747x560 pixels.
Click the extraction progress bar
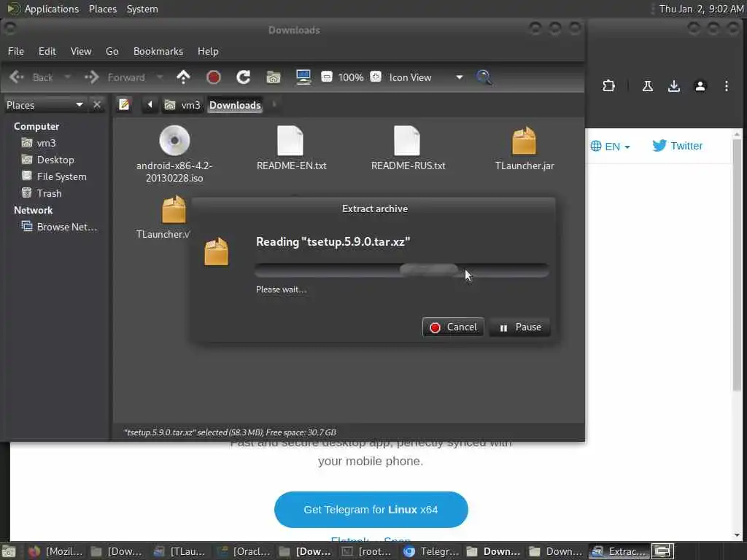pos(402,271)
